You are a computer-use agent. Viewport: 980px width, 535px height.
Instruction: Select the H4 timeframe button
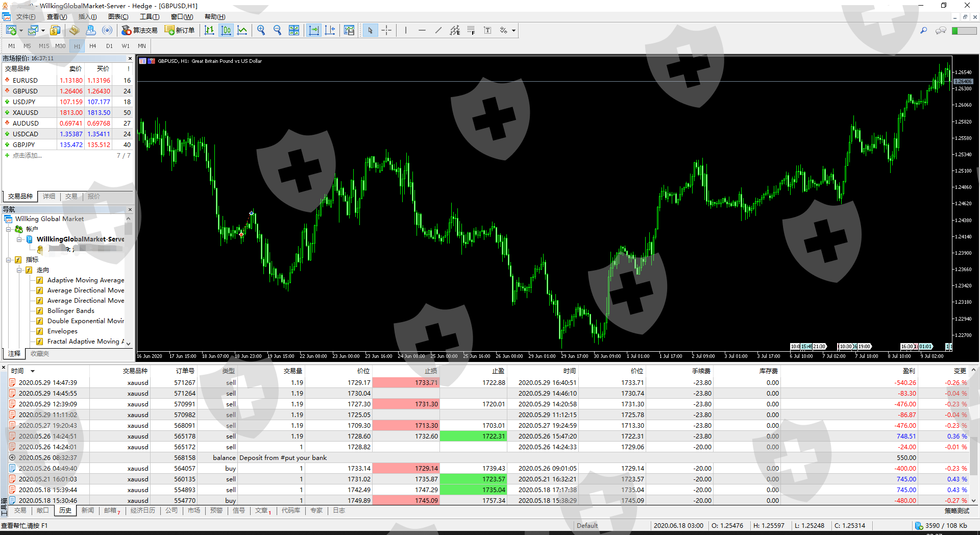point(92,46)
